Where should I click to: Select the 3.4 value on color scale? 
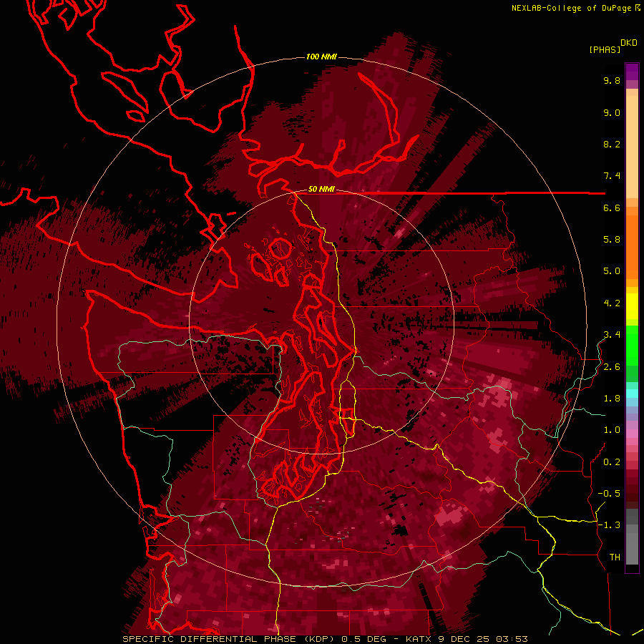pos(612,335)
